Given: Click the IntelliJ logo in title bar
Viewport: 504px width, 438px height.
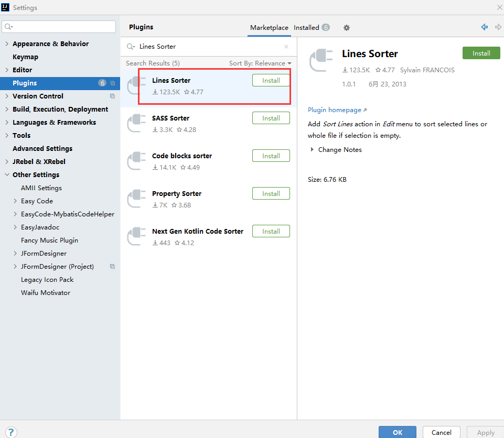Looking at the screenshot, I should tap(5, 7).
